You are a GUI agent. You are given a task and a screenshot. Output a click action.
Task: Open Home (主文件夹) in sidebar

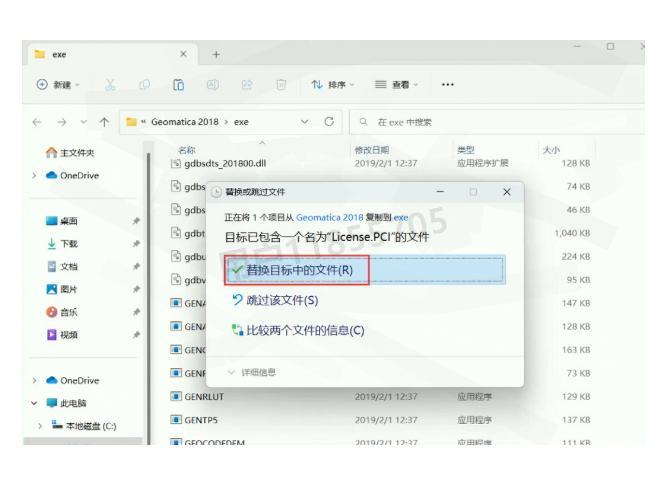pyautogui.click(x=70, y=153)
